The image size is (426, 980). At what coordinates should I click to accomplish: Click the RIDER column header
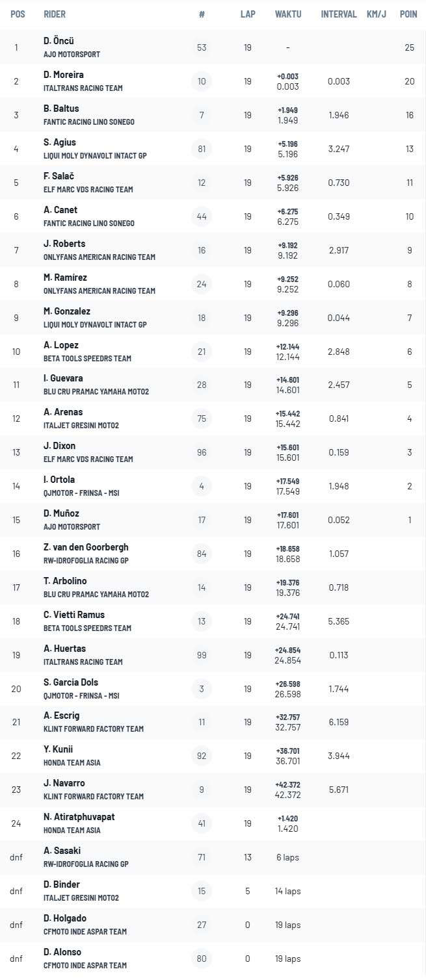55,14
